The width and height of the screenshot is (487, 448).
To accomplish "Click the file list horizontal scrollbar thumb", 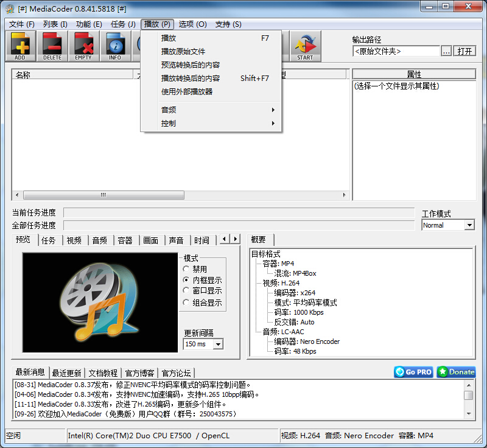I will (103, 195).
